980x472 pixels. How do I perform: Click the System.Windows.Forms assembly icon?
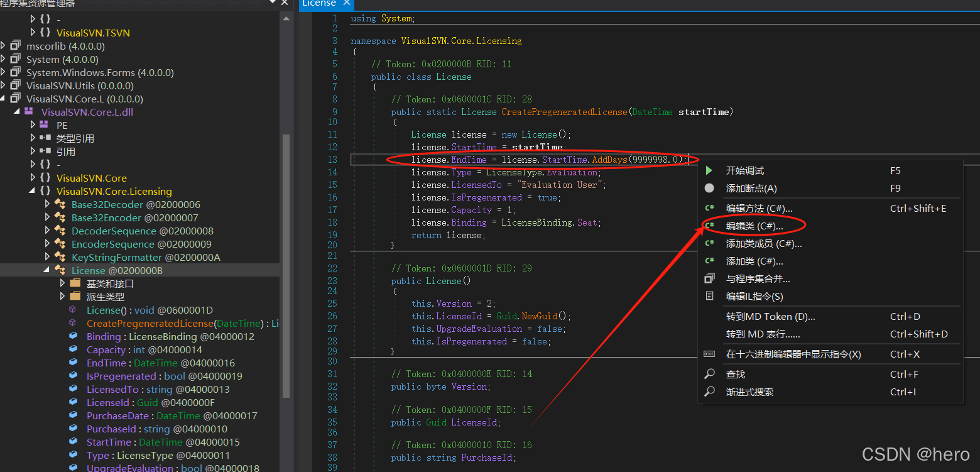16,72
